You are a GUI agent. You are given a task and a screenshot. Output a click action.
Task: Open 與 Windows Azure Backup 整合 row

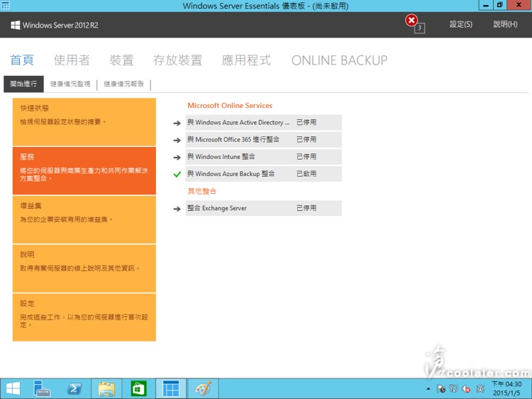pyautogui.click(x=264, y=174)
